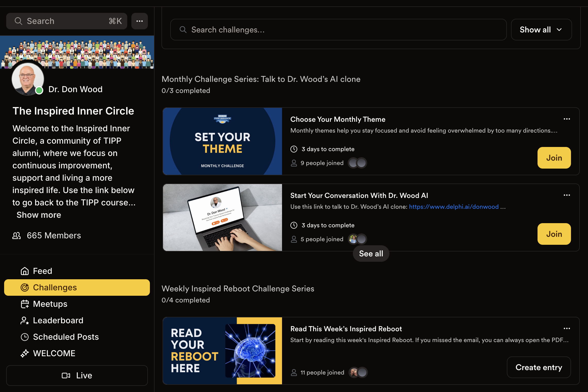Open options for Start Your Conversation challenge

pos(567,195)
